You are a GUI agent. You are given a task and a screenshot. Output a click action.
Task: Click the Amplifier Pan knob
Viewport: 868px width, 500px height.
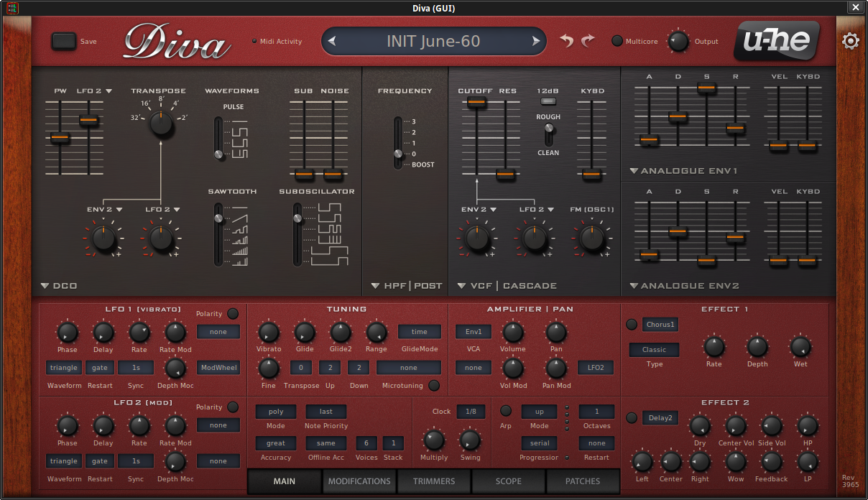click(556, 332)
